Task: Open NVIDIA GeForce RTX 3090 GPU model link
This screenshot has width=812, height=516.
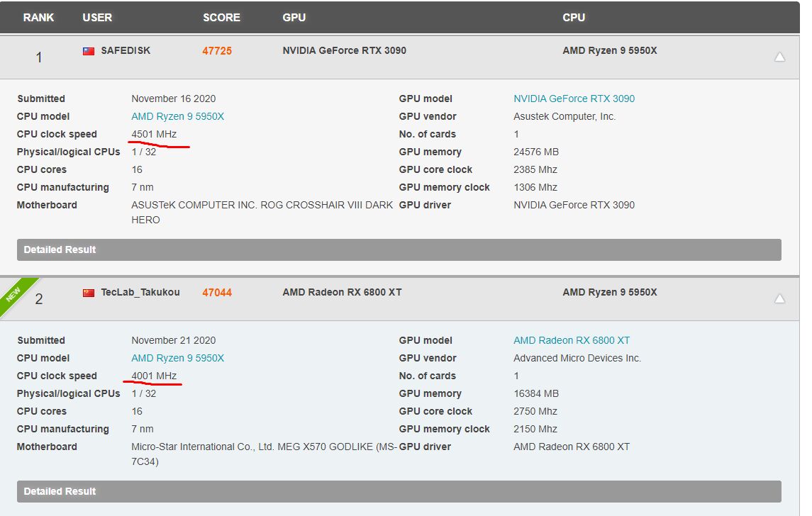Action: tap(574, 99)
